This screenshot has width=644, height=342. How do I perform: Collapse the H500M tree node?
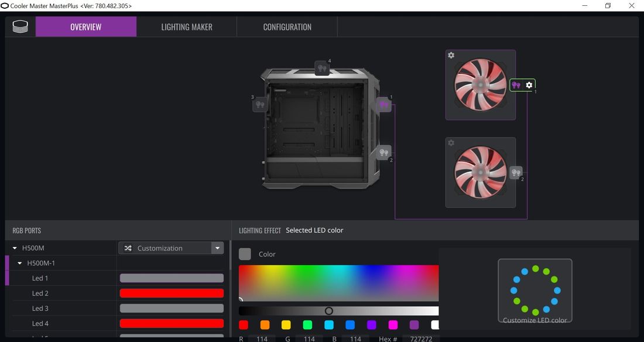(x=15, y=248)
